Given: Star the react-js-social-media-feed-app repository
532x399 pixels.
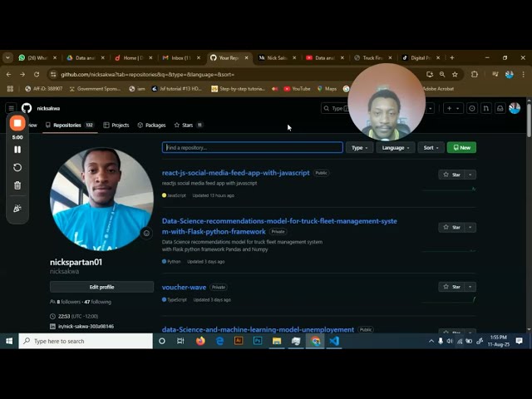Looking at the screenshot, I should [451, 175].
